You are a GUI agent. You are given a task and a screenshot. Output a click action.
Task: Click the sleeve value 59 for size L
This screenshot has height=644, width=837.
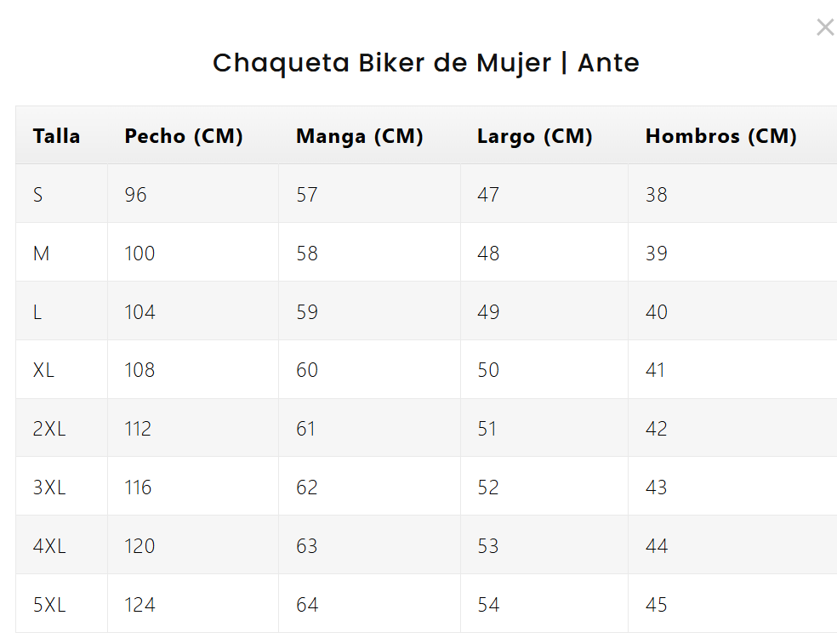tap(305, 311)
